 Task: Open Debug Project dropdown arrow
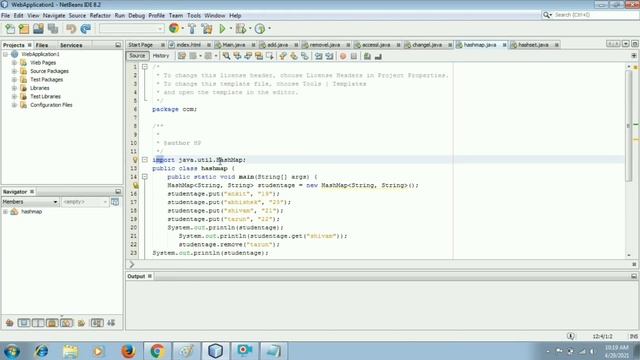click(x=250, y=29)
